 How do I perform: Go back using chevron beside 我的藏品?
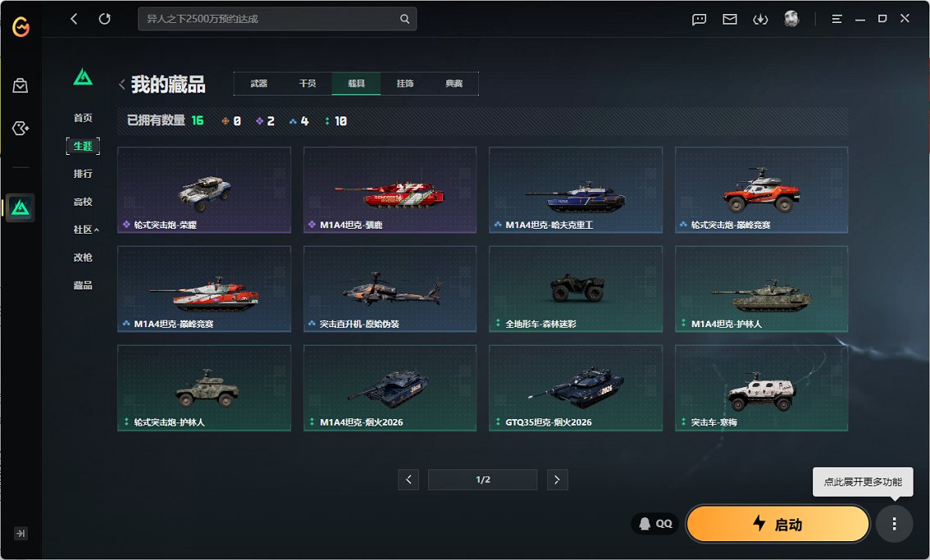click(x=122, y=84)
